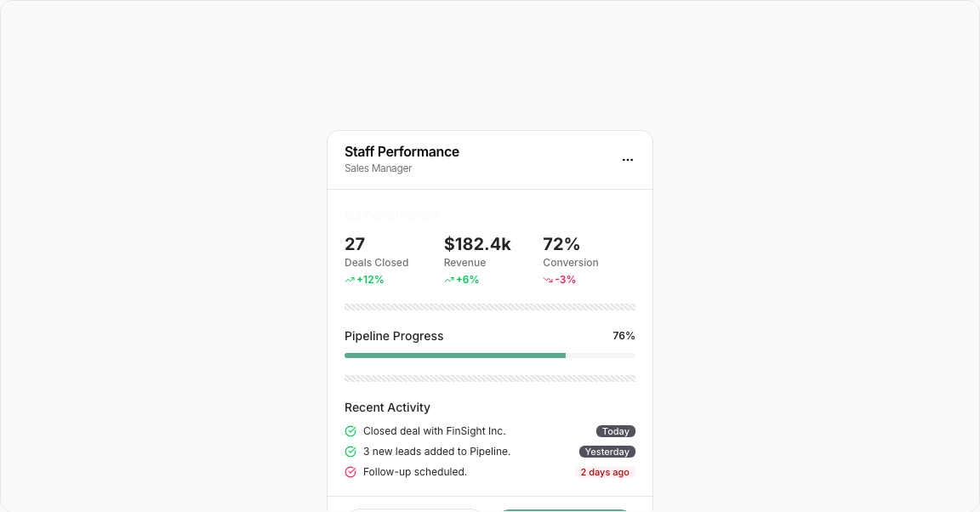Click the $182.4k Revenue figure
Image resolution: width=980 pixels, height=512 pixels.
click(477, 244)
